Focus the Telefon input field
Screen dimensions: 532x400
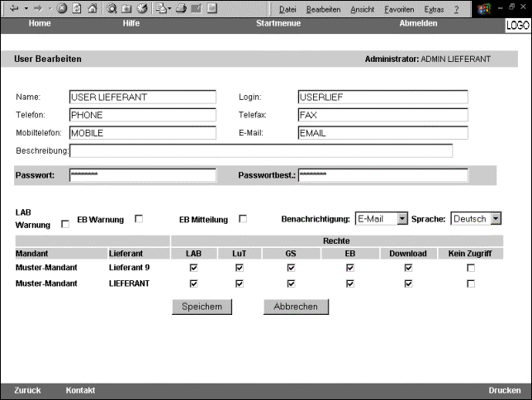click(x=142, y=115)
